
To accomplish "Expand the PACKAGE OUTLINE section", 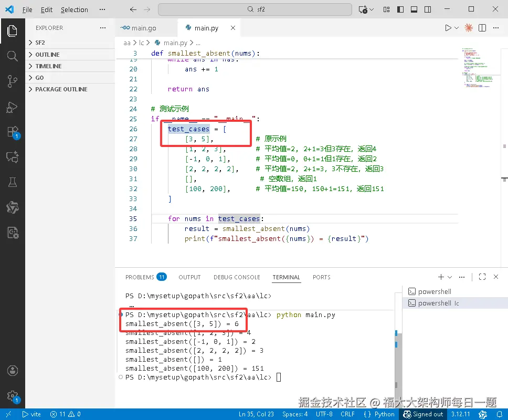I will click(70, 89).
